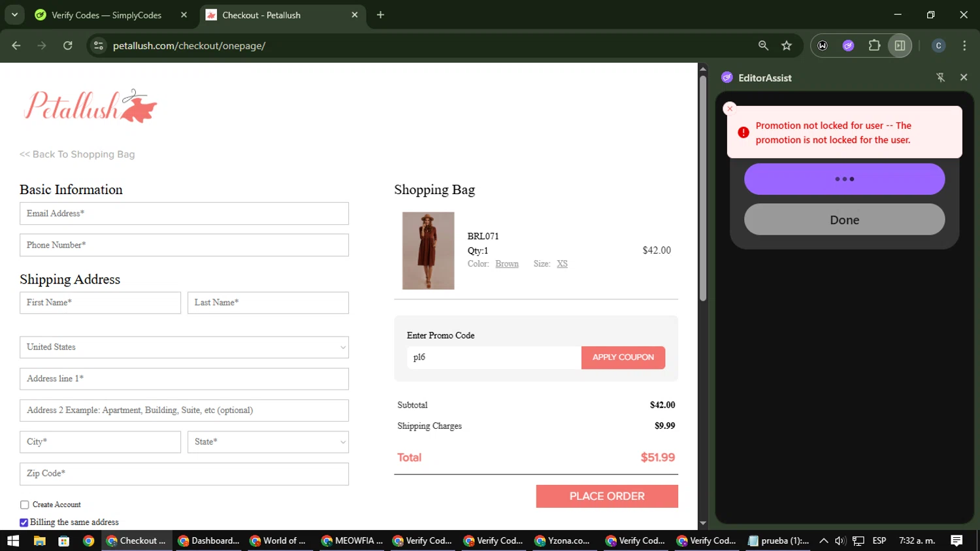Open the volume control in system tray
Viewport: 980px width, 551px height.
pyautogui.click(x=840, y=541)
